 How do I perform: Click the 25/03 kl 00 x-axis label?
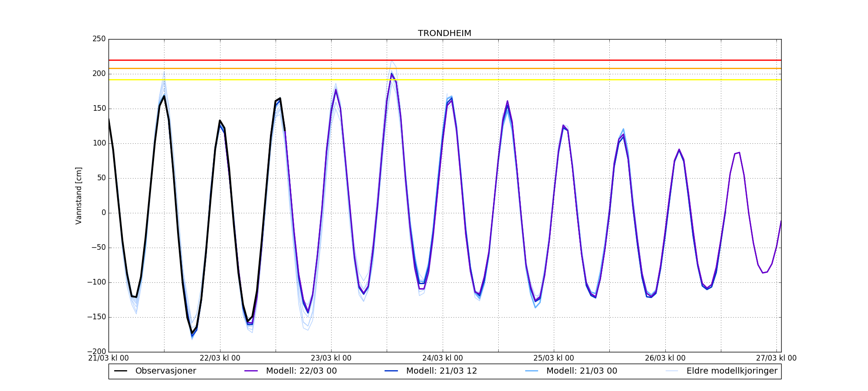pyautogui.click(x=554, y=358)
